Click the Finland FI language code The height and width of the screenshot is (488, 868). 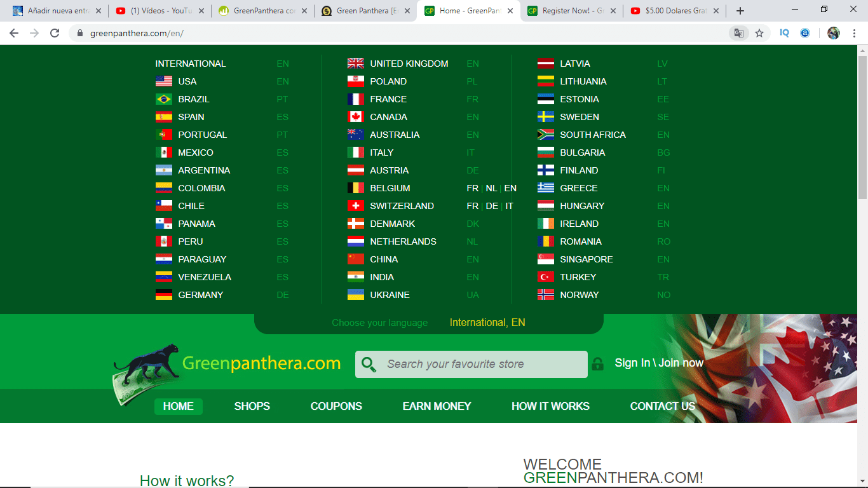click(661, 170)
